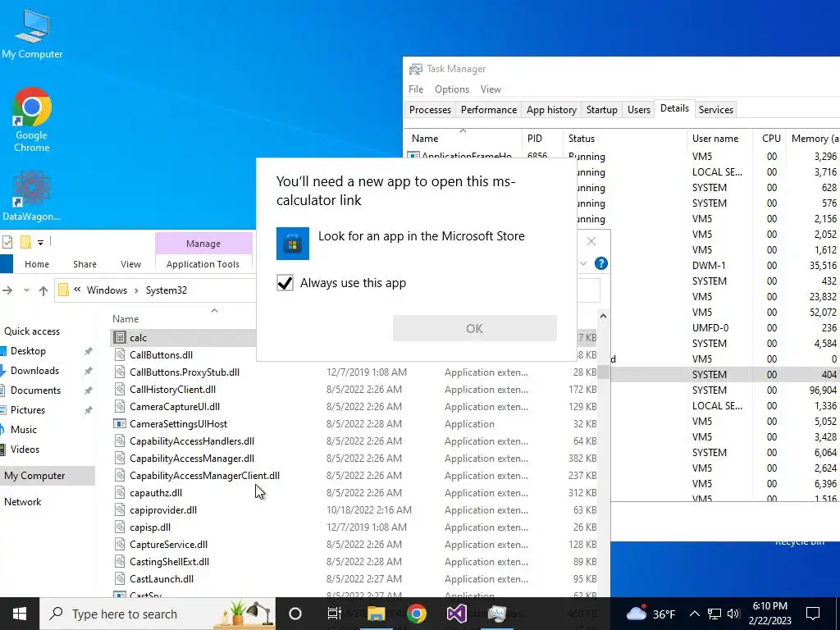Switch to Task Manager on the taskbar
This screenshot has height=630, width=840.
[497, 614]
